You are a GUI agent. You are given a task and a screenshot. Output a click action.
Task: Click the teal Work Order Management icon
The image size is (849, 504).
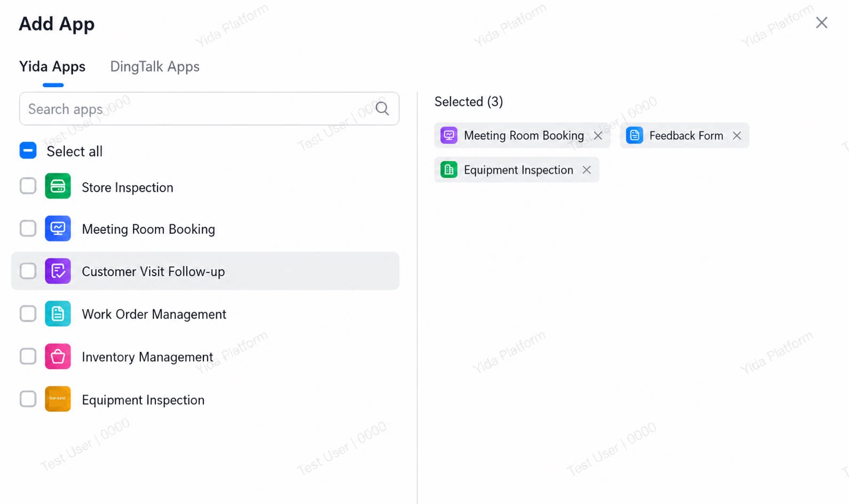point(58,314)
